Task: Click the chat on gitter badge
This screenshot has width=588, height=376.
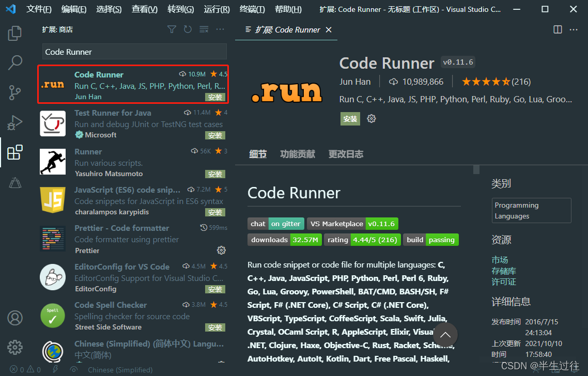Action: click(x=275, y=224)
